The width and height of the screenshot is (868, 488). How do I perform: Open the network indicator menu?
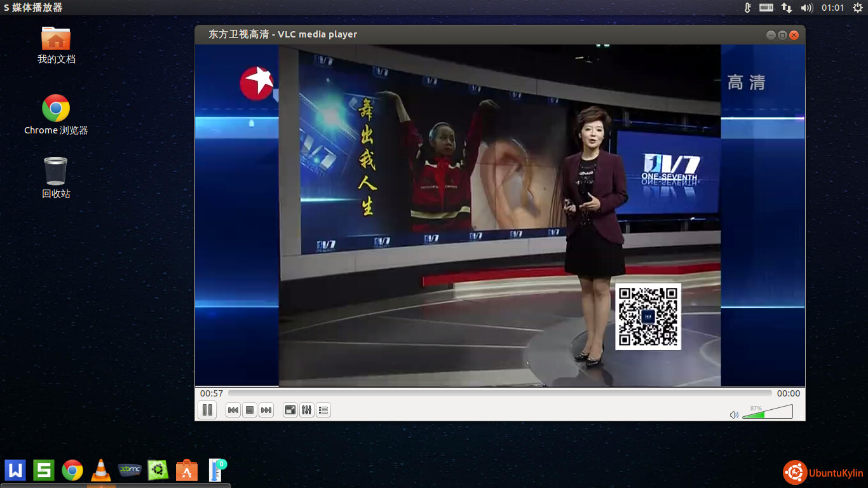point(787,8)
